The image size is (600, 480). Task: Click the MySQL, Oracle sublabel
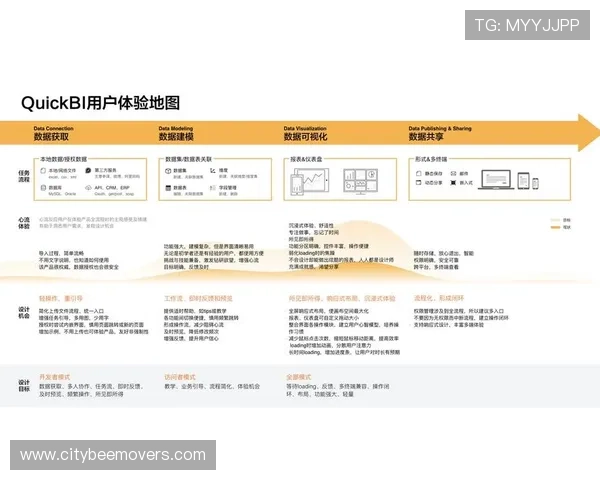[x=62, y=194]
